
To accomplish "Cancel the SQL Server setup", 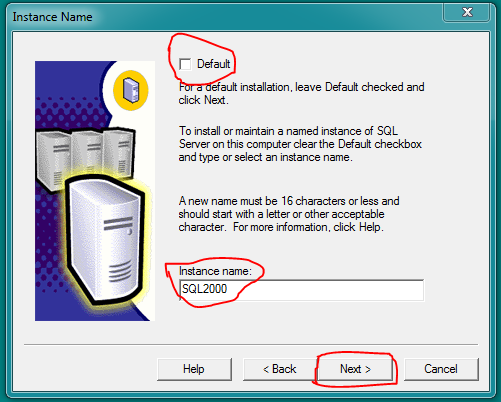I will (441, 369).
